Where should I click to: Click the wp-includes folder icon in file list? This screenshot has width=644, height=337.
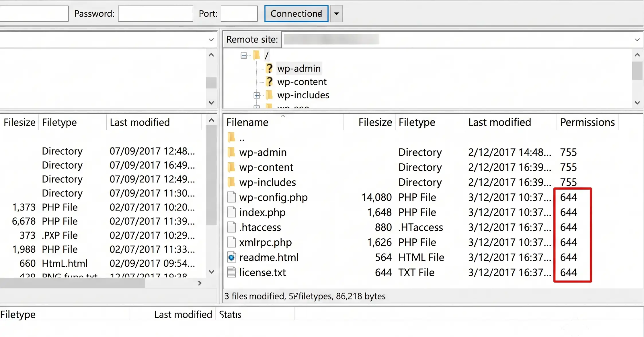click(231, 182)
